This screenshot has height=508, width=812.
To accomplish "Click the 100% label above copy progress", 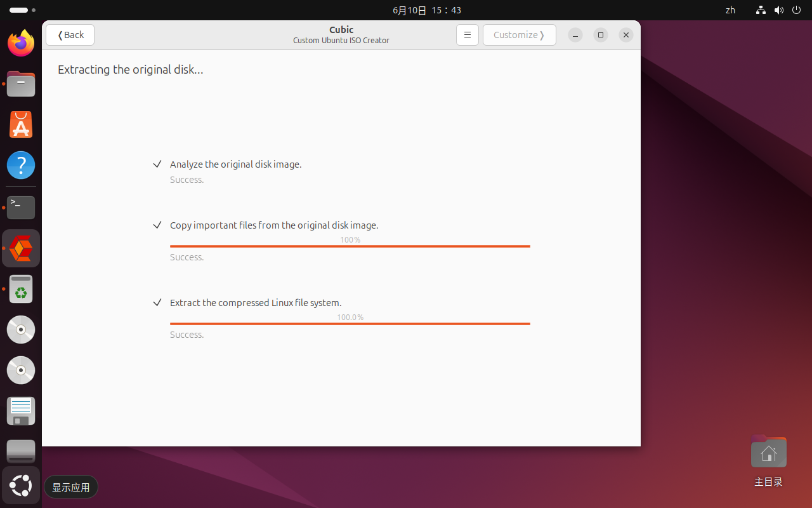I will [350, 239].
